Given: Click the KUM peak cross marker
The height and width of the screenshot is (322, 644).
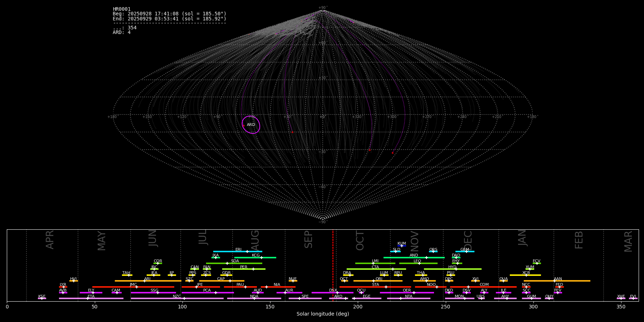Looking at the screenshot, I should [401, 246].
